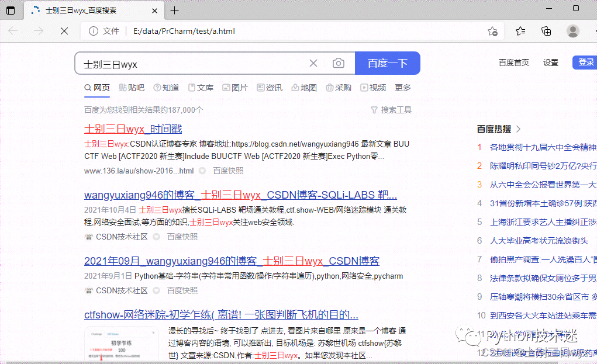Expand the 更多 search categories
The image size is (597, 364).
[403, 88]
